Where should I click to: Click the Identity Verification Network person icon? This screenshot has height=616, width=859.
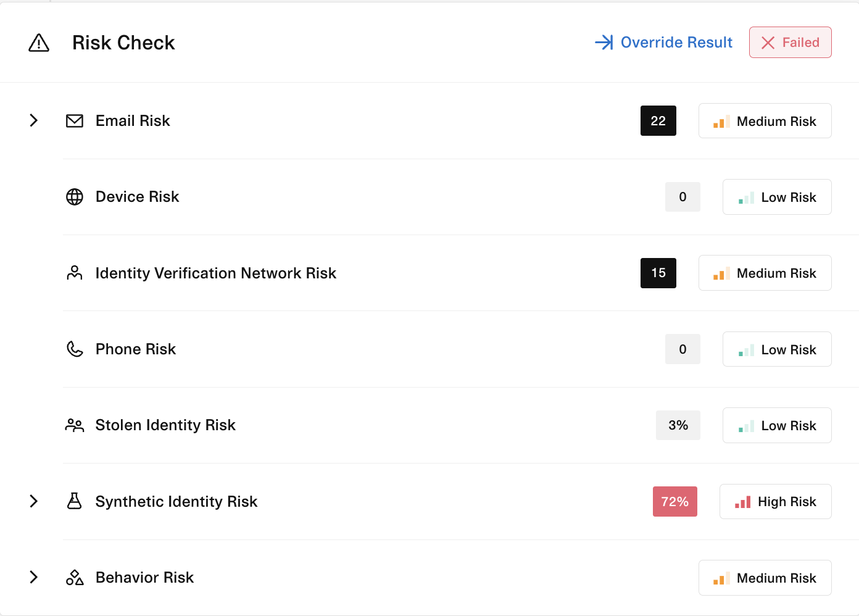(x=75, y=273)
